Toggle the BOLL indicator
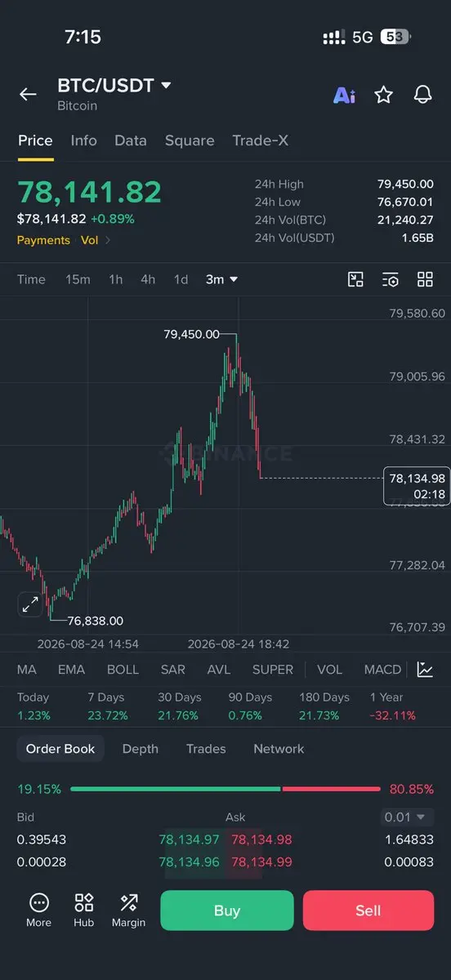This screenshot has height=980, width=451. [123, 670]
